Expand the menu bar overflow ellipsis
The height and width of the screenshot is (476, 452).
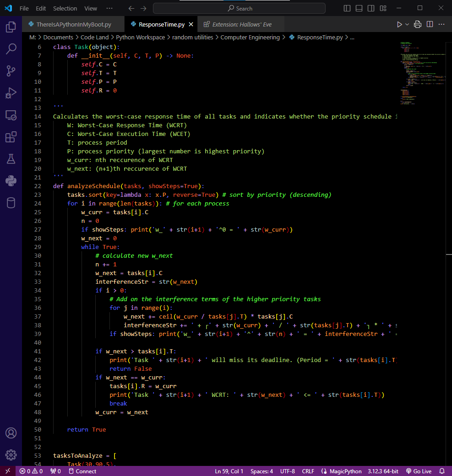point(109,9)
